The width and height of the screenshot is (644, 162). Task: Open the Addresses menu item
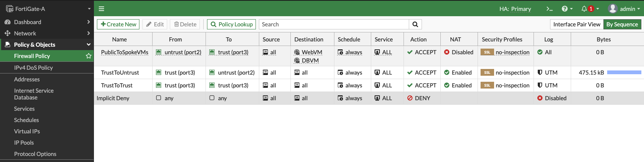(x=27, y=79)
